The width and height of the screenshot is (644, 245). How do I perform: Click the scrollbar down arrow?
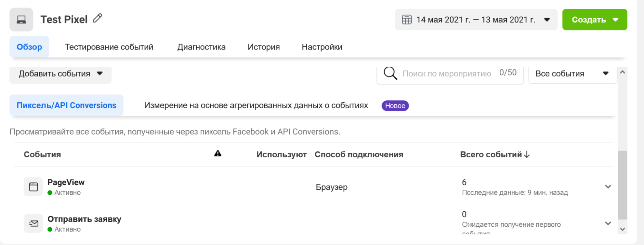click(x=622, y=229)
